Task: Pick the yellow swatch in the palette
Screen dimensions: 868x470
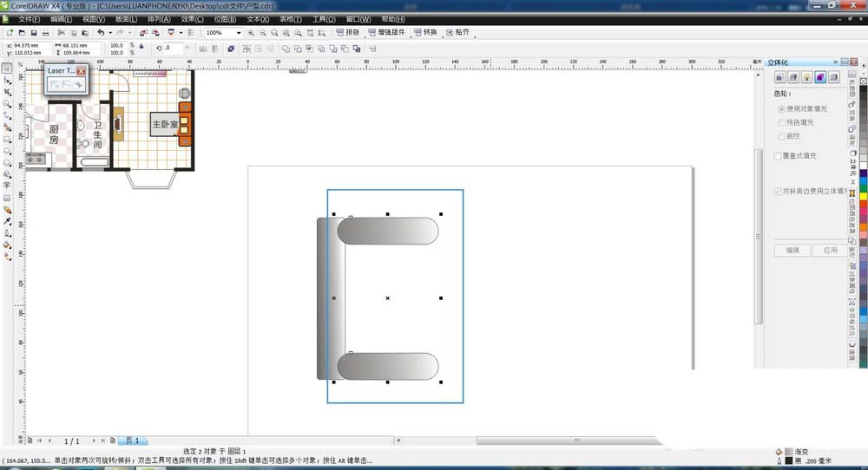Action: (863, 196)
